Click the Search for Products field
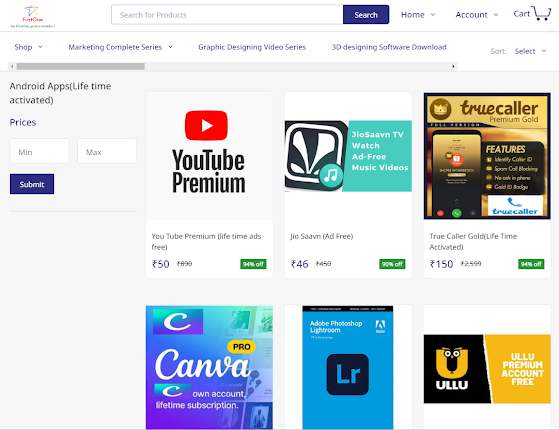This screenshot has width=559, height=430. [227, 15]
